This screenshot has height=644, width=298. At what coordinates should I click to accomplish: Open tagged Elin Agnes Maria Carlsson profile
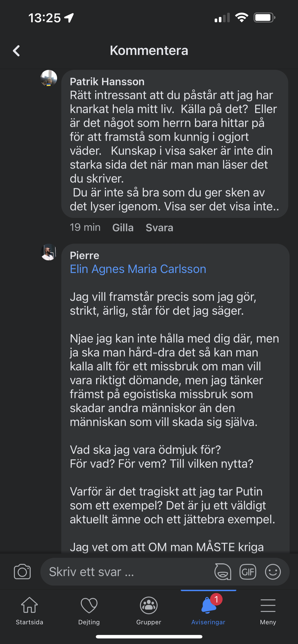(138, 269)
